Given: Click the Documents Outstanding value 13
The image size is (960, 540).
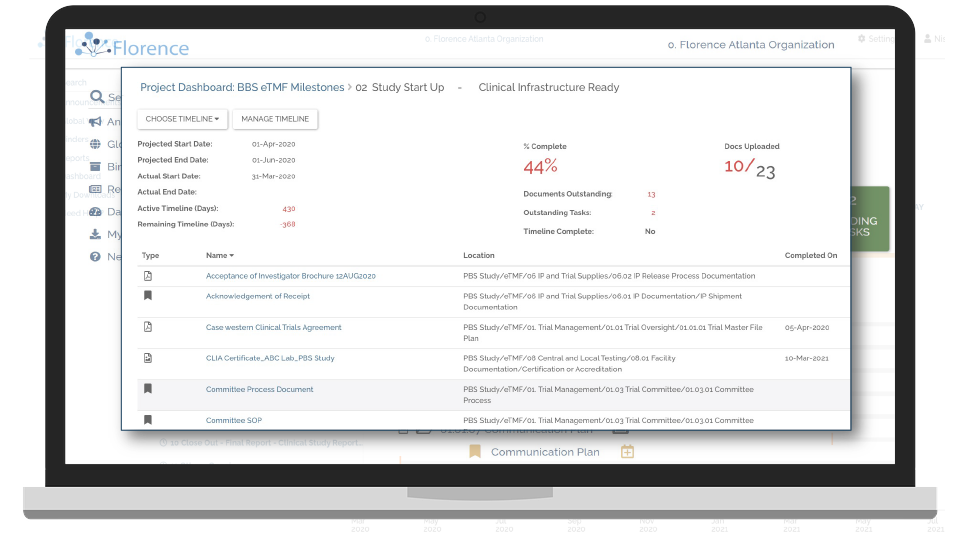Looking at the screenshot, I should [x=651, y=194].
